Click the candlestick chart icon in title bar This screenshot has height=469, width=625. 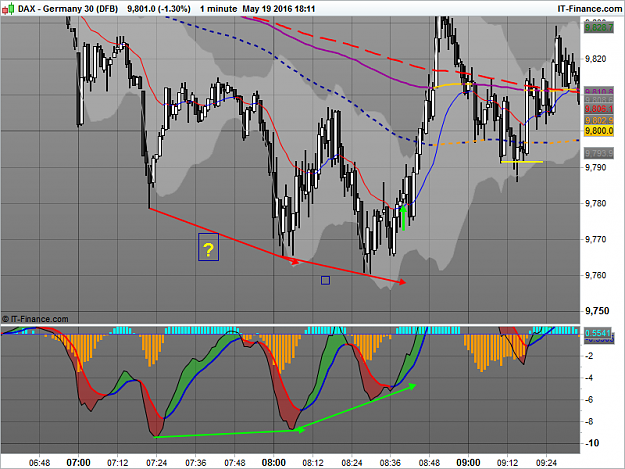(x=8, y=8)
